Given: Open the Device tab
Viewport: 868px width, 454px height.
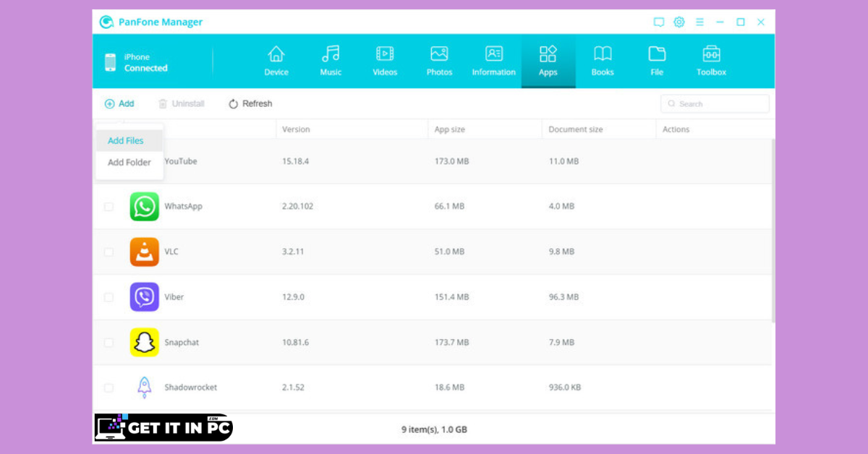Looking at the screenshot, I should [276, 61].
